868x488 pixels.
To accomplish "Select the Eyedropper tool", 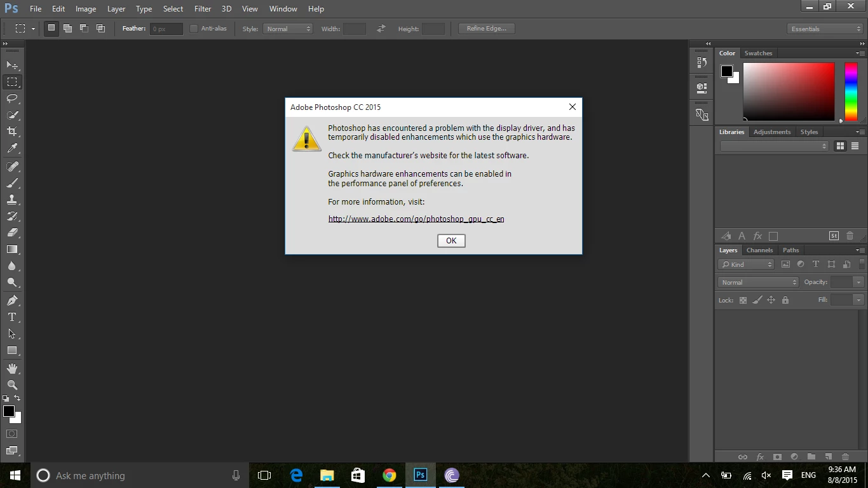I will pos(12,149).
